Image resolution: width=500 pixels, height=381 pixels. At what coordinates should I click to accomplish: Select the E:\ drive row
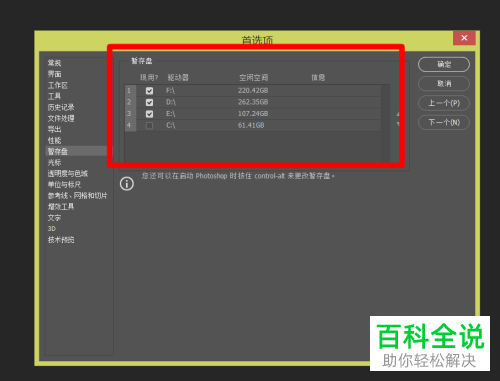[x=253, y=114]
